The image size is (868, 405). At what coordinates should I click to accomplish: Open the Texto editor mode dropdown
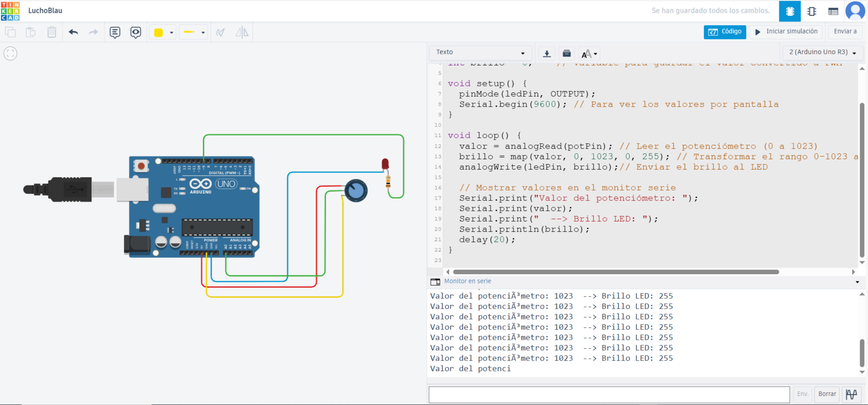coord(480,52)
